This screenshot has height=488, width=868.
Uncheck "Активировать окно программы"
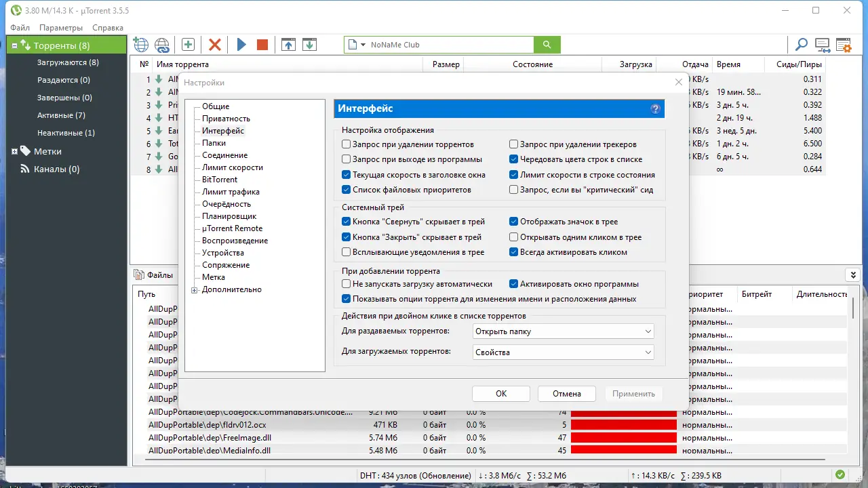click(x=514, y=284)
